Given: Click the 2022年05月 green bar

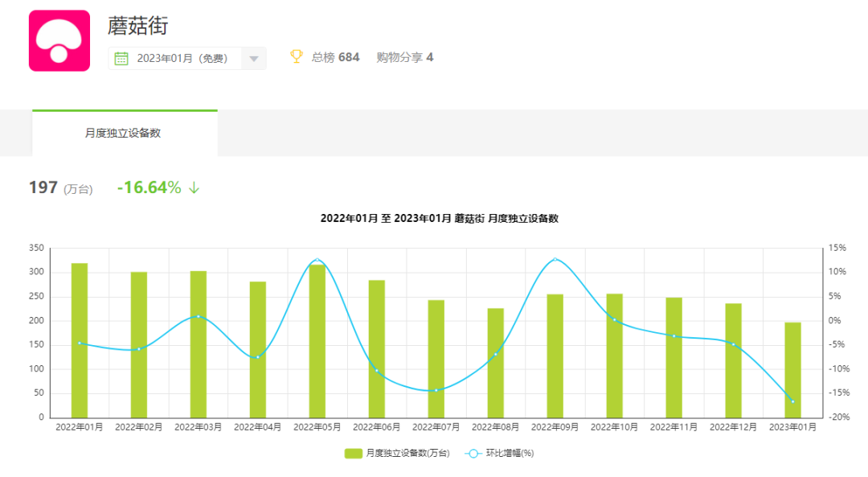Looking at the screenshot, I should click(x=317, y=340).
